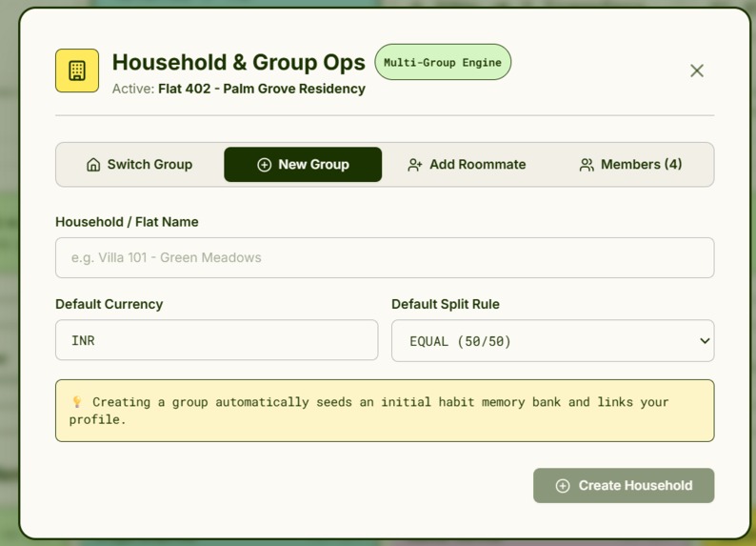Screen dimensions: 756x546
Task: Close the Household & Group Ops dialog
Action: (x=697, y=71)
